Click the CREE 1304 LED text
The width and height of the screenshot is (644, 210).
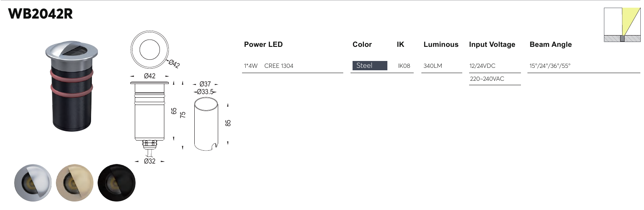point(278,66)
